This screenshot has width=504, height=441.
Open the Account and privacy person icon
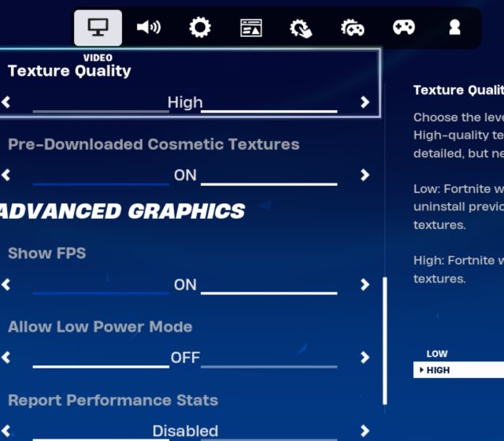454,28
